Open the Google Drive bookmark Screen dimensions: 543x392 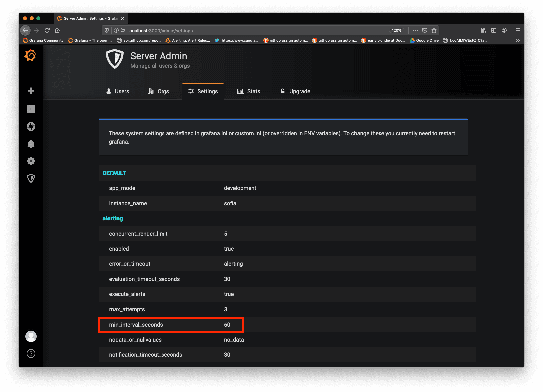(424, 40)
